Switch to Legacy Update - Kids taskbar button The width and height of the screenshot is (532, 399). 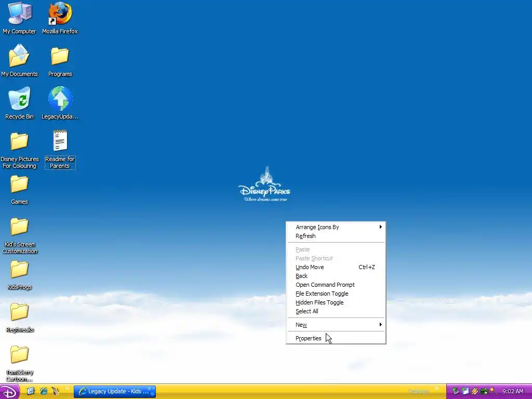pyautogui.click(x=115, y=391)
